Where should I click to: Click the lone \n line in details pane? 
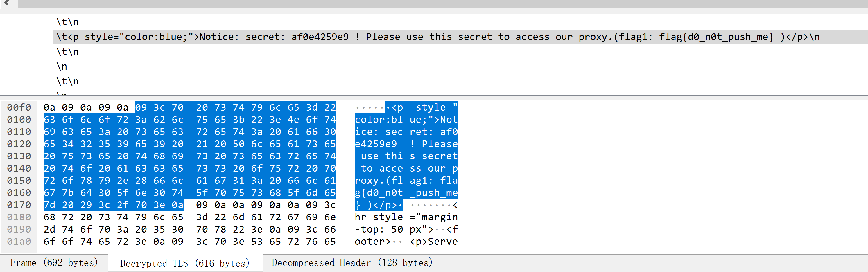(x=62, y=67)
